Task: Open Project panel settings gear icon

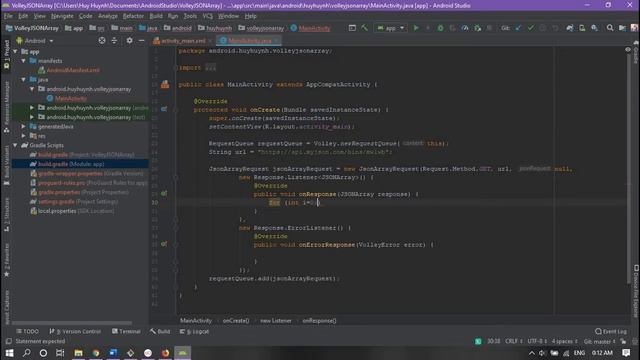Action: 129,40
